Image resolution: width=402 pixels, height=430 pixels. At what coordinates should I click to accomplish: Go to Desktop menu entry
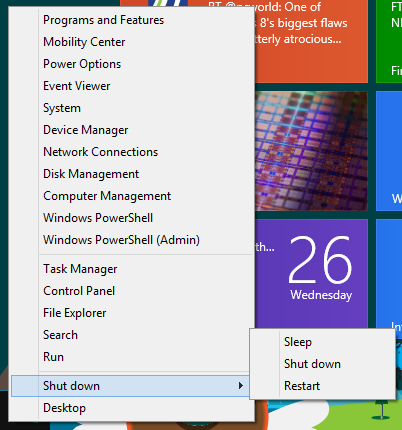point(64,408)
